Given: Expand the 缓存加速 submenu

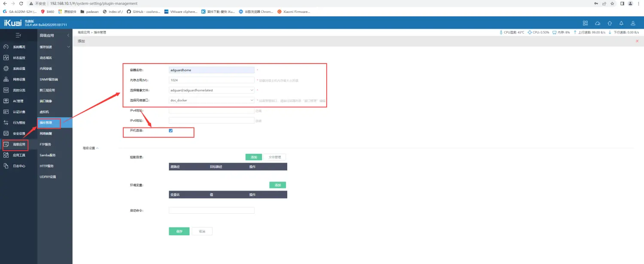Looking at the screenshot, I should [55, 47].
